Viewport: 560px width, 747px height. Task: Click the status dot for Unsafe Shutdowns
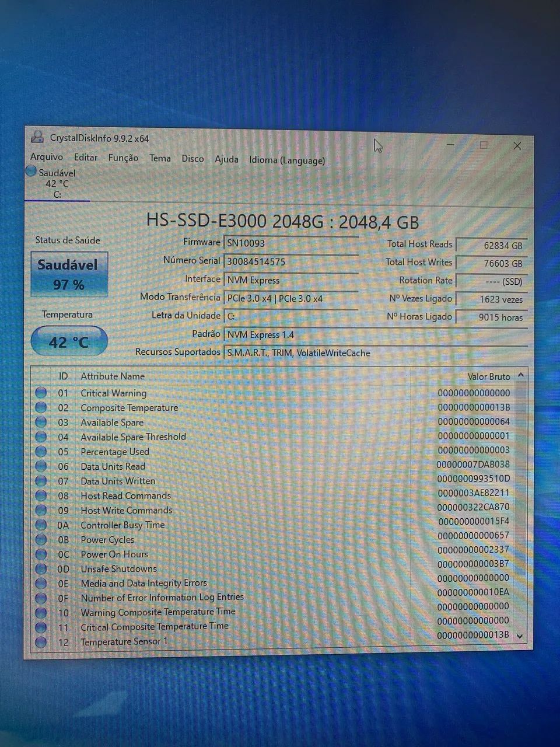[x=41, y=568]
